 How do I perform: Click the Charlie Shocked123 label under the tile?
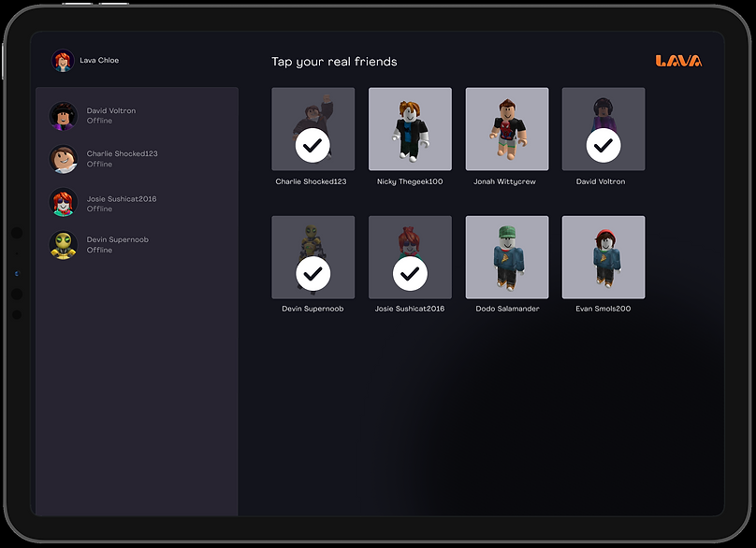[311, 181]
